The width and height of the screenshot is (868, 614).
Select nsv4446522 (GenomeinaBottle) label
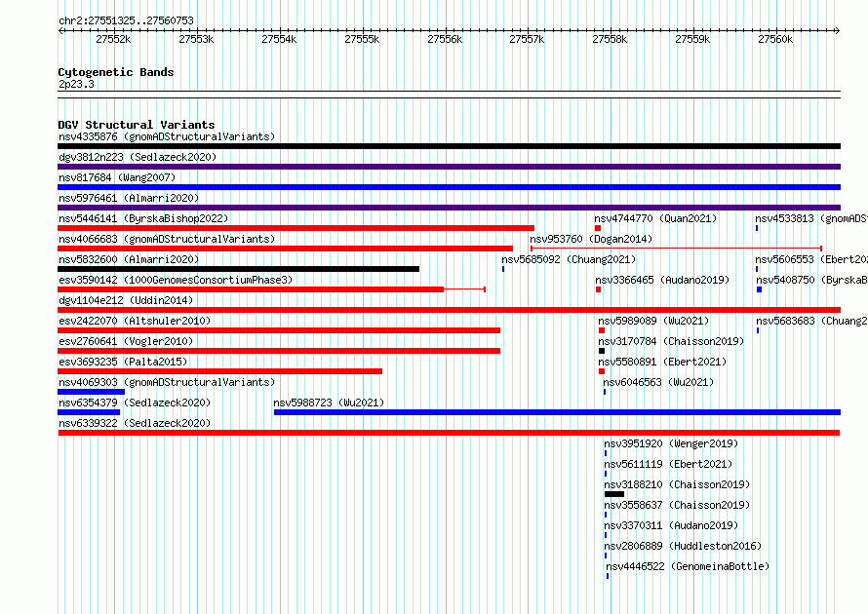(688, 566)
